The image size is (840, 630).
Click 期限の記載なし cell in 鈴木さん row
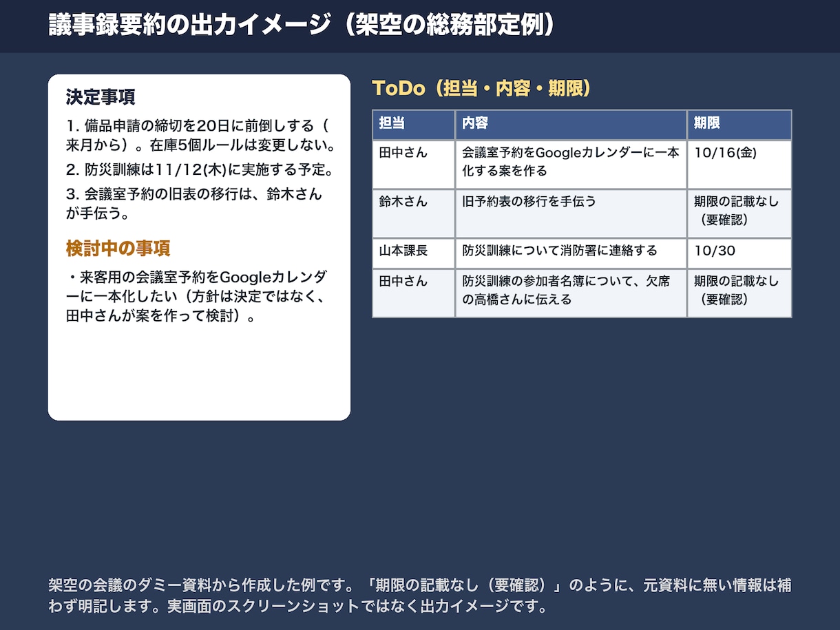coord(739,213)
